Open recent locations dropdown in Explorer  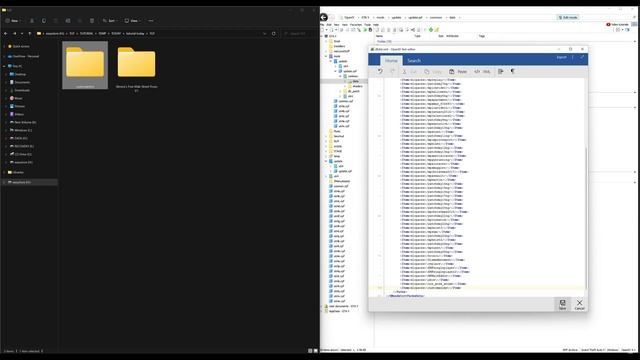point(22,33)
